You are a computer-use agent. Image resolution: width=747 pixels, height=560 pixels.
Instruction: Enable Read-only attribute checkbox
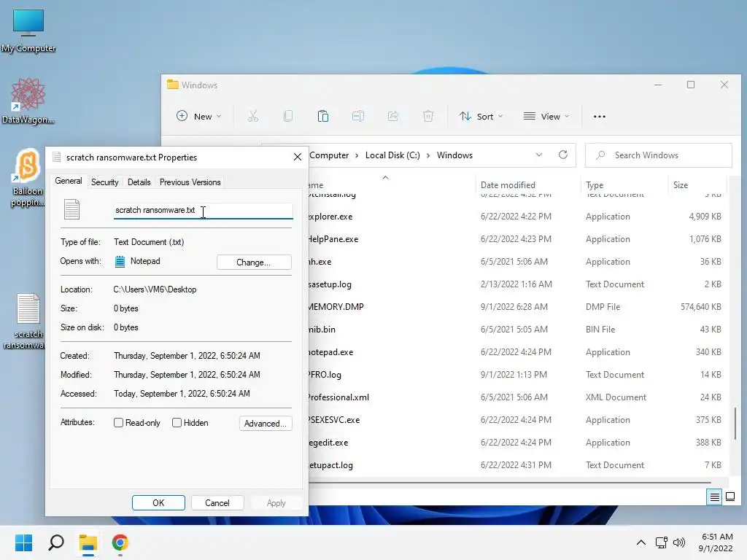(118, 423)
